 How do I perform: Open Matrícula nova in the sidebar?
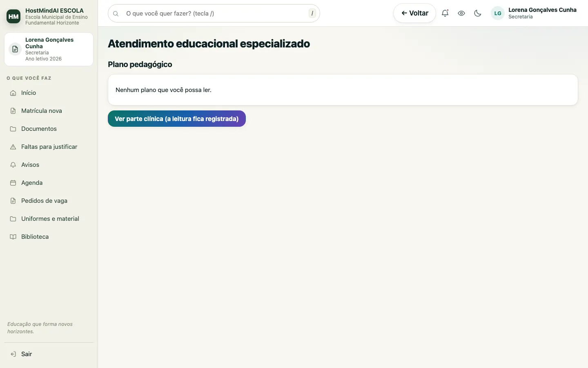[x=49, y=111]
